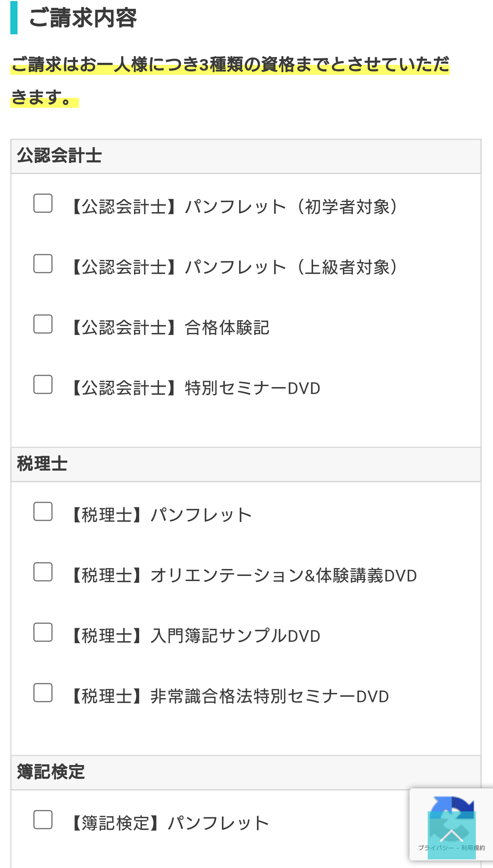The height and width of the screenshot is (868, 493).
Task: Click label 【公認会計士】特別セミナーDVD
Action: click(x=195, y=388)
